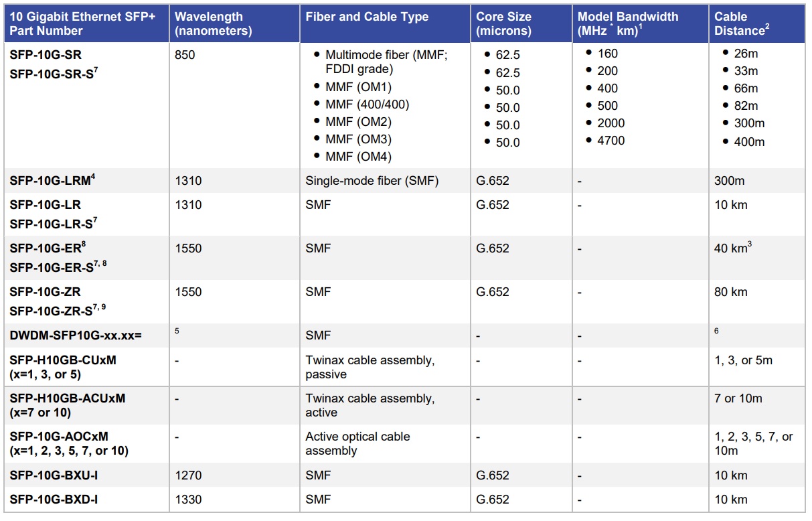
Task: Select the SFP-10G-LRM part number
Action: pyautogui.click(x=48, y=181)
